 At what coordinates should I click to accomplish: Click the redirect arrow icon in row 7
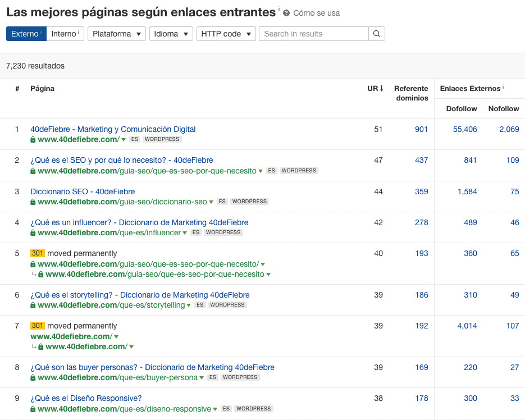(x=34, y=347)
